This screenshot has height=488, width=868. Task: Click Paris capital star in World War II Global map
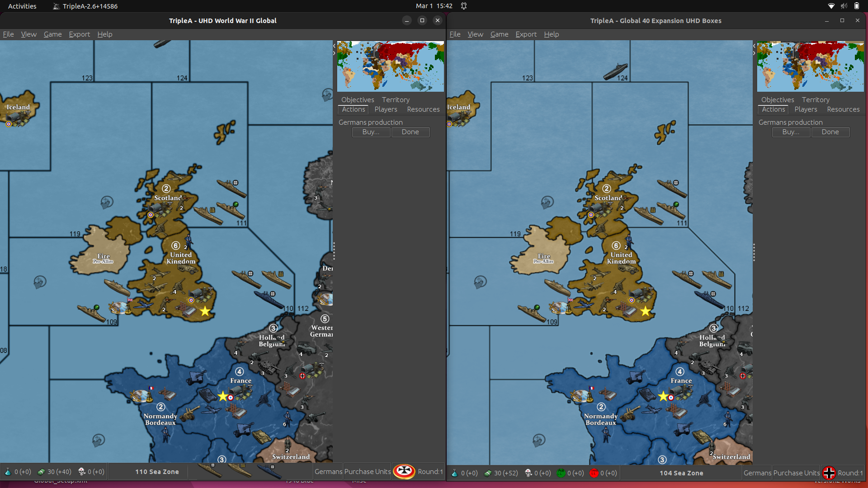(222, 396)
